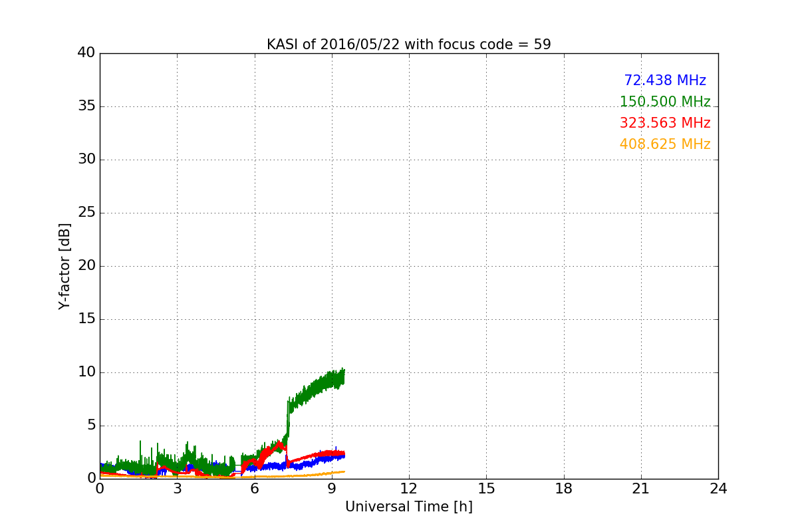Screen dimensions: 798x532
Task: Click x-axis tick label 21
Action: 641,489
